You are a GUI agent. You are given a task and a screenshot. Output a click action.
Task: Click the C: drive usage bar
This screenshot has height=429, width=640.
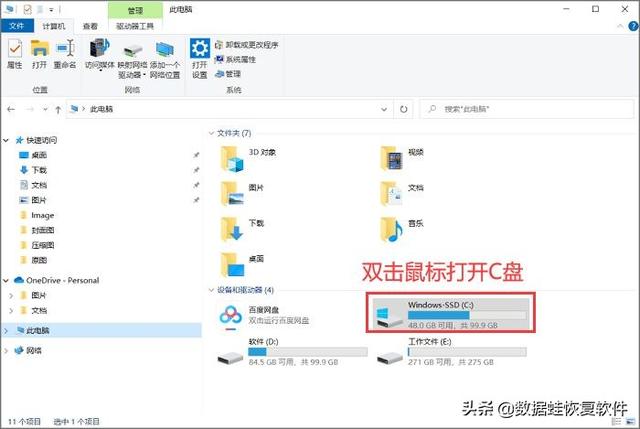pos(467,315)
